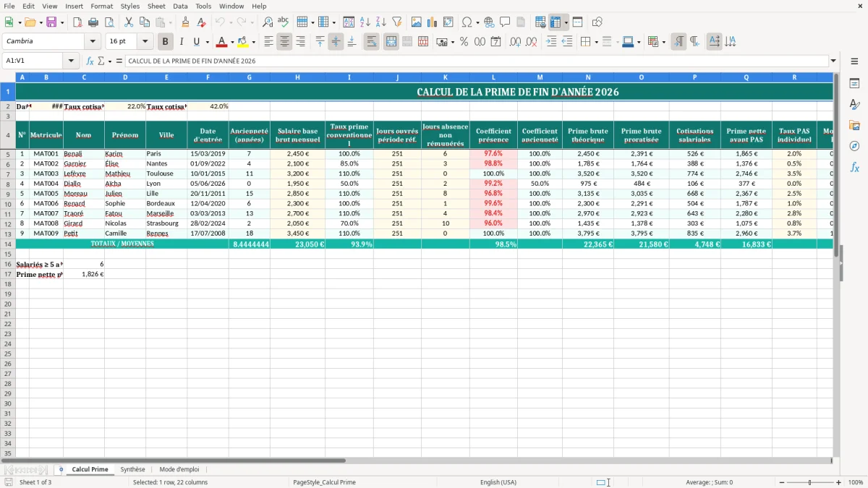Viewport: 868px width, 488px height.
Task: Toggle Center Horizontally alignment
Action: click(x=284, y=42)
